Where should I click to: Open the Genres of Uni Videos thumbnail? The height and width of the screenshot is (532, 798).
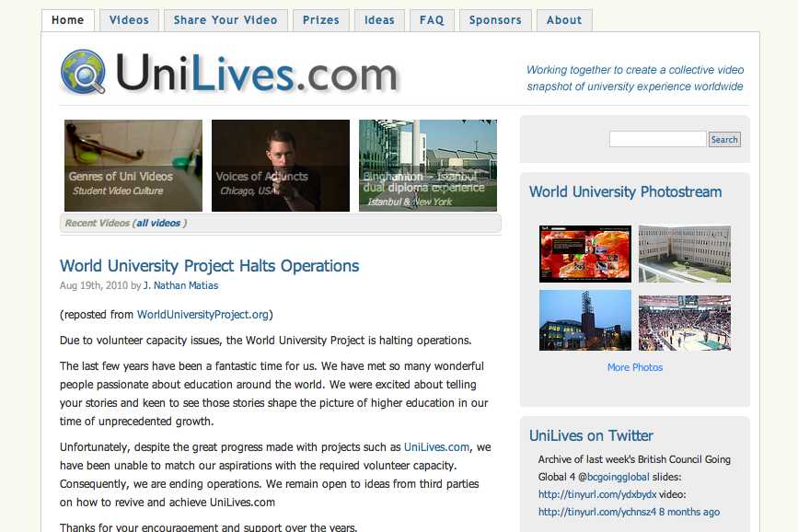(x=133, y=166)
